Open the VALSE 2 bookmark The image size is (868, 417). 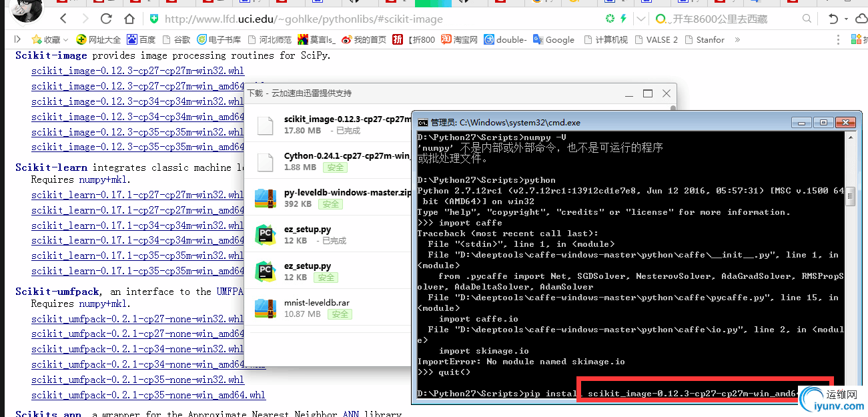(657, 39)
